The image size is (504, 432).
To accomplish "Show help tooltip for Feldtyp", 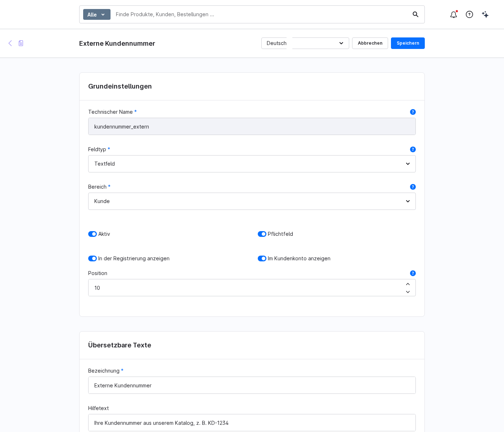I will tap(413, 149).
